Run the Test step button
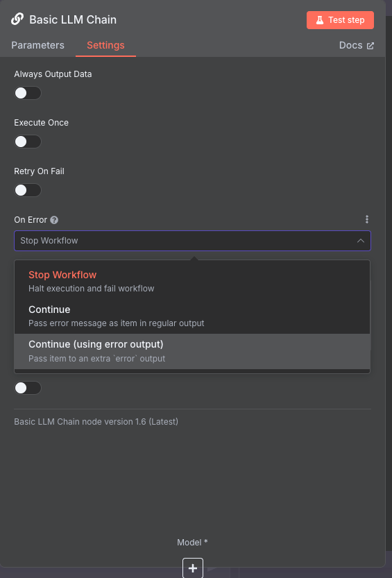The width and height of the screenshot is (392, 578). click(340, 20)
